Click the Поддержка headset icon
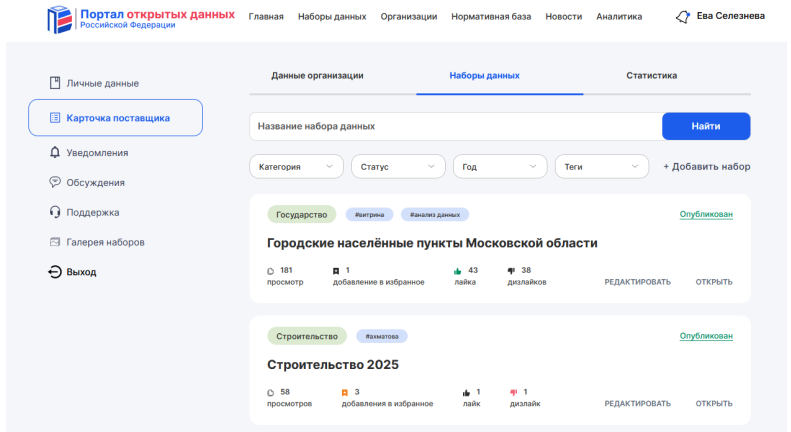791x432 pixels. 55,212
